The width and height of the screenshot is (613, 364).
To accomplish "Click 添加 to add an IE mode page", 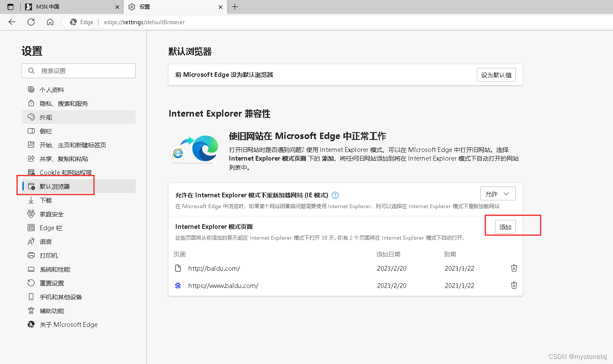I will pyautogui.click(x=505, y=227).
